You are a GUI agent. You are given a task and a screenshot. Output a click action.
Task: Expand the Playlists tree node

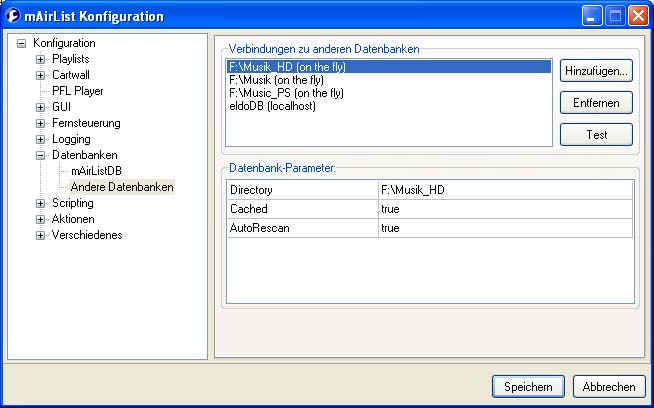point(40,59)
